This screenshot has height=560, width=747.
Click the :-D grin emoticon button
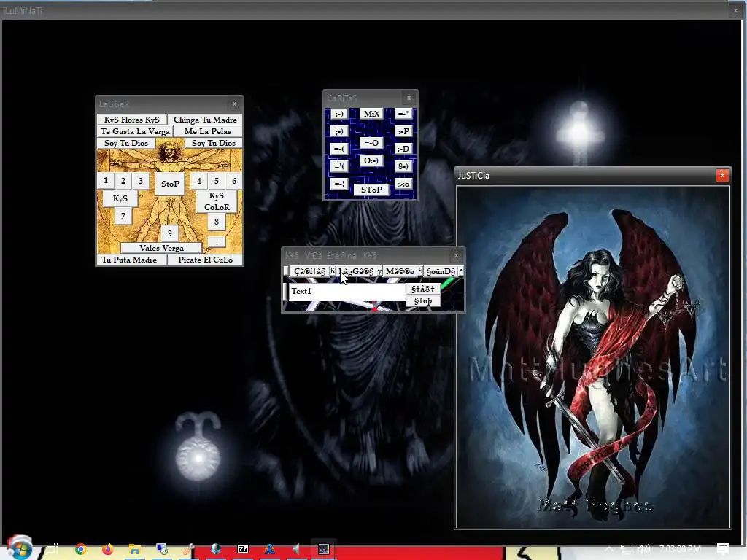pos(403,149)
